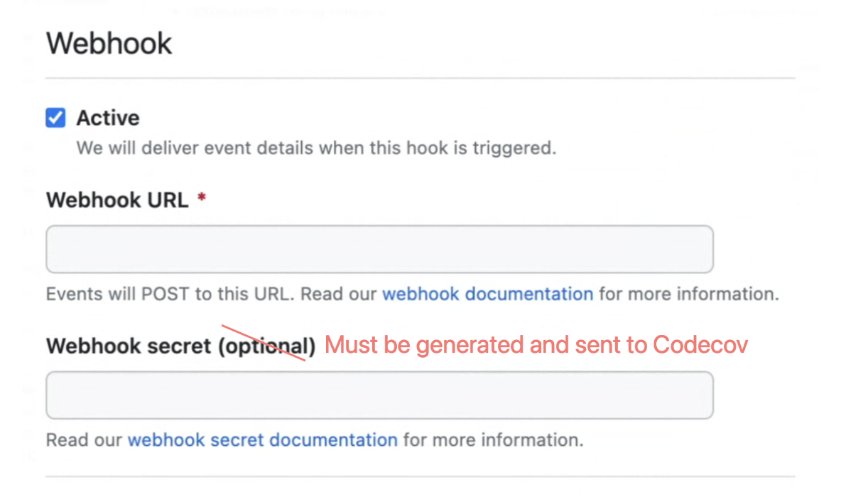This screenshot has height=504, width=868.
Task: Click the red strikethrough line over 'optional'
Action: coord(264,343)
